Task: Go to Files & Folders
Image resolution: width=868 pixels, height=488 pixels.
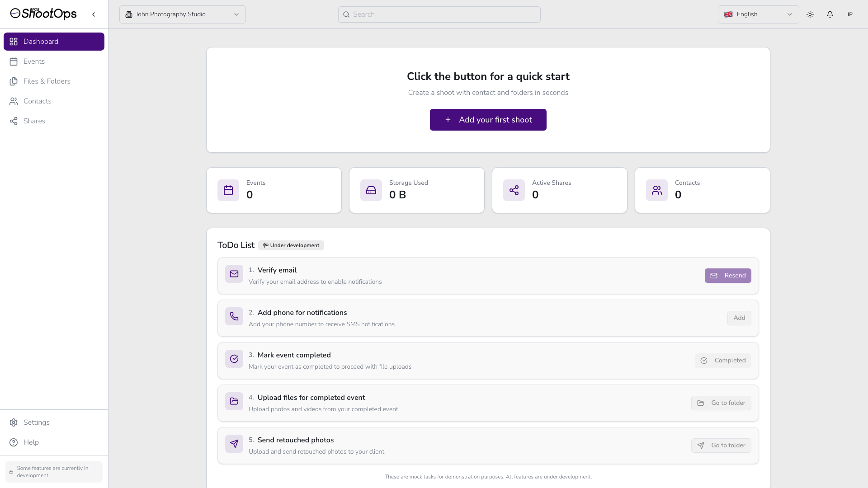Action: 47,81
